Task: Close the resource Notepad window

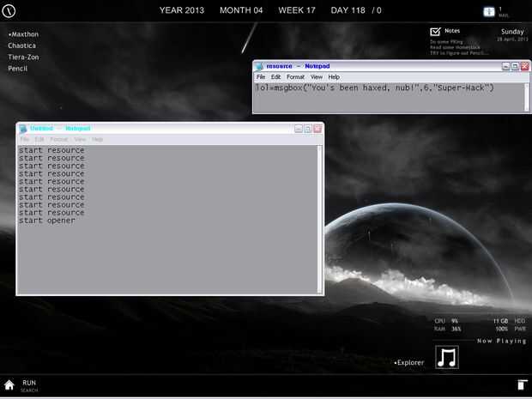Action: point(524,66)
